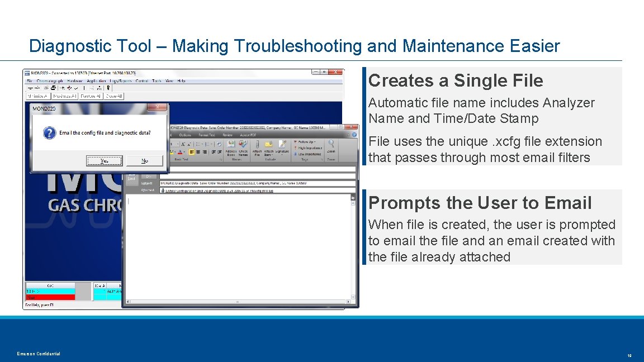Screen dimensions: 644x362
Task: Click the Increase Indent icon
Action: pos(219,152)
